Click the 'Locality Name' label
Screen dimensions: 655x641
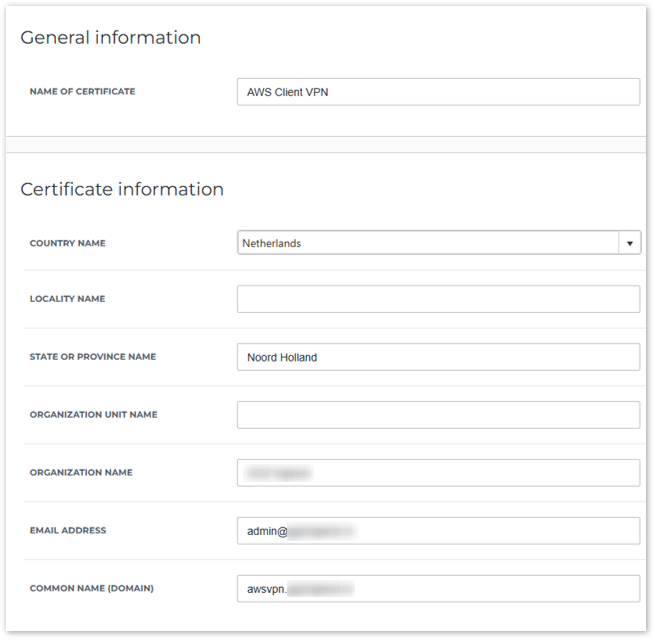(67, 299)
